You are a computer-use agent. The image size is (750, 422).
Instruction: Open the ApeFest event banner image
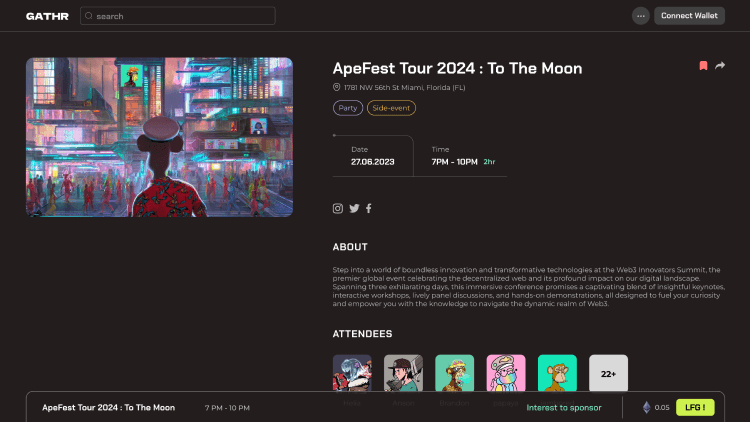click(x=160, y=137)
